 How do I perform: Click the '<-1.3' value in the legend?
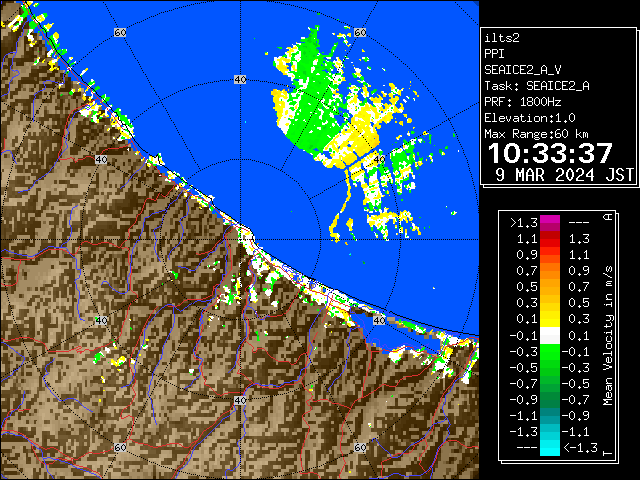(580, 448)
